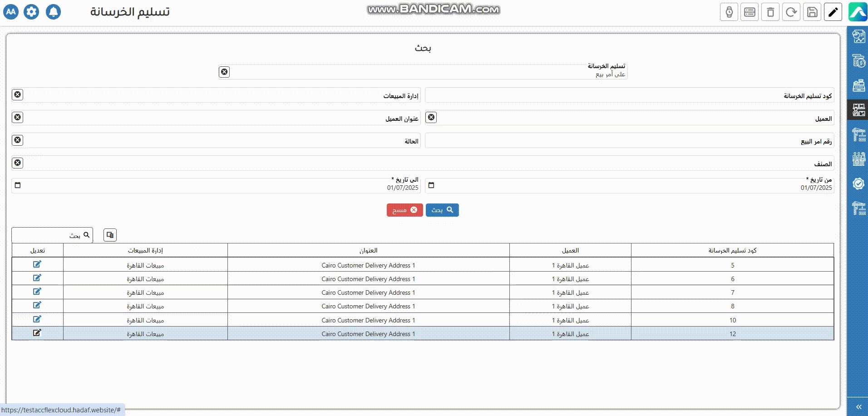Open the coins finance module in sidebar
Image resolution: width=868 pixels, height=416 pixels.
coord(858,61)
